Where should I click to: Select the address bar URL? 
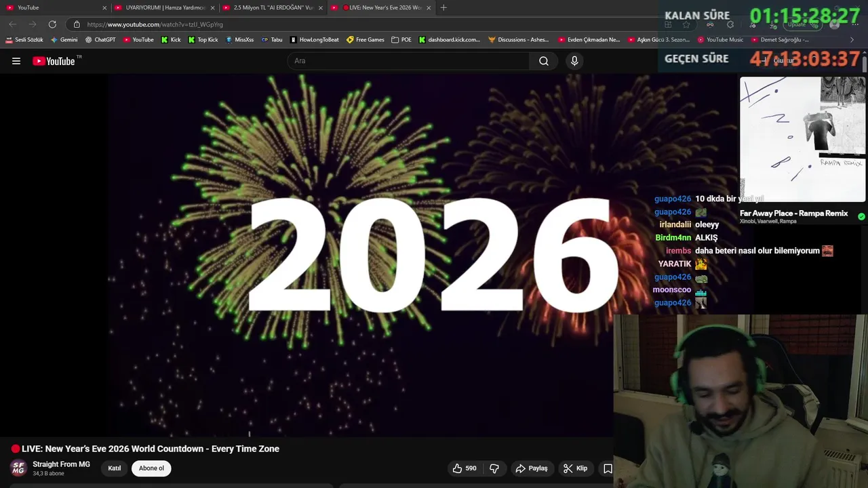click(155, 24)
